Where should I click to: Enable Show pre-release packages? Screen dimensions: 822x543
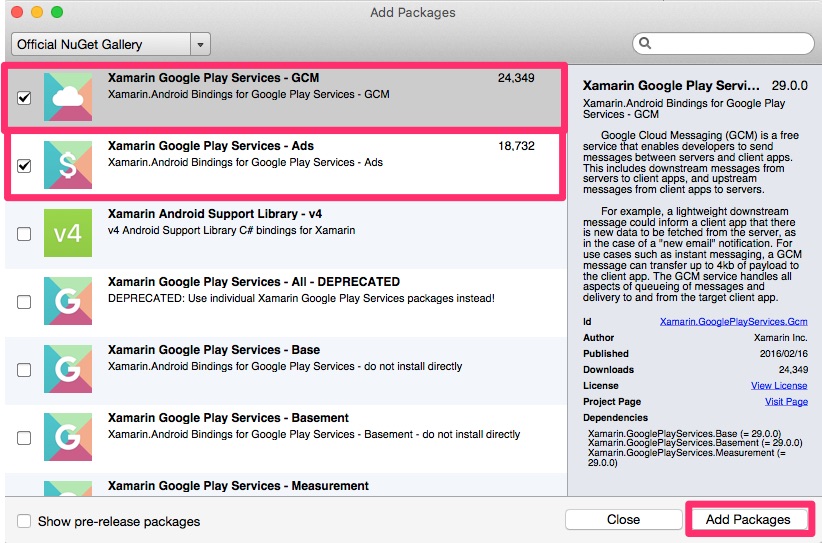pyautogui.click(x=24, y=521)
